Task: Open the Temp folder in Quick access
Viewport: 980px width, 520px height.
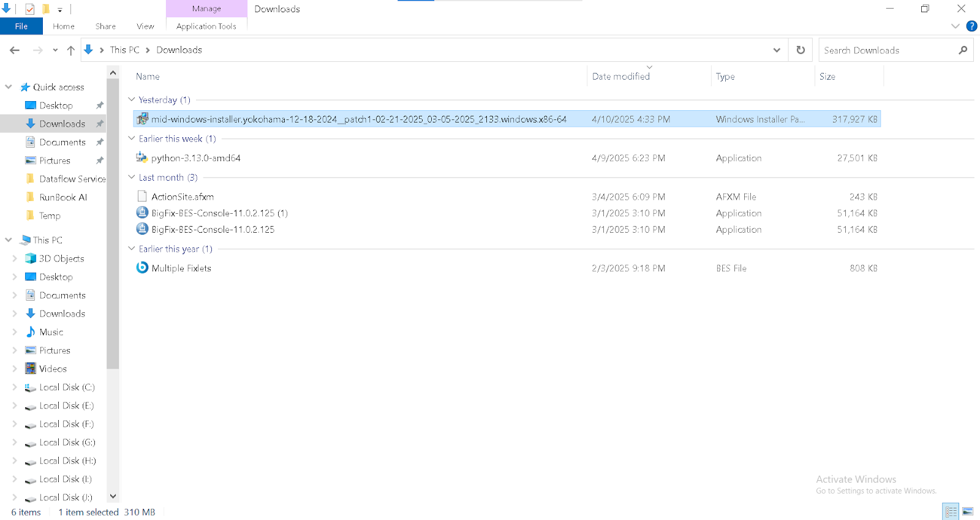Action: click(x=50, y=216)
